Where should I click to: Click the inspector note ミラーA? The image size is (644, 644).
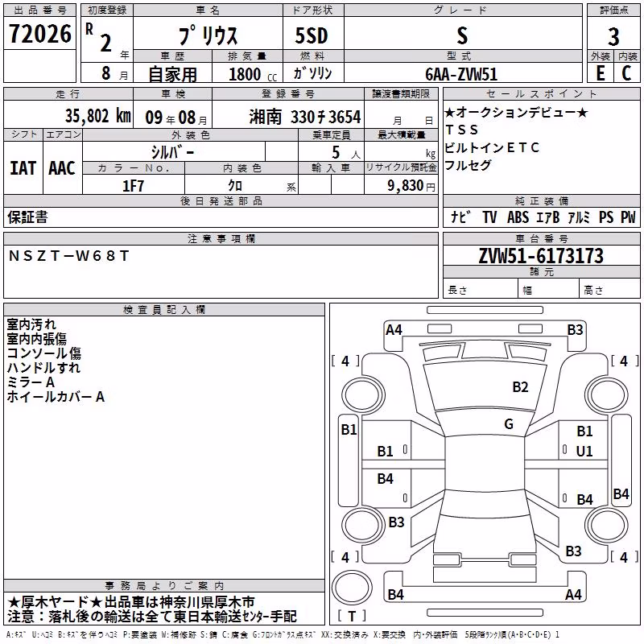click(31, 382)
